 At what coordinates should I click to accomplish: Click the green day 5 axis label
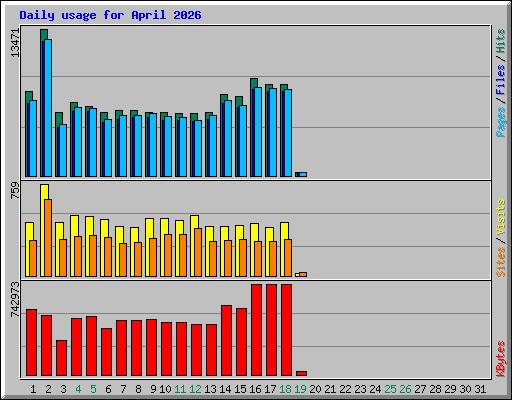93,389
